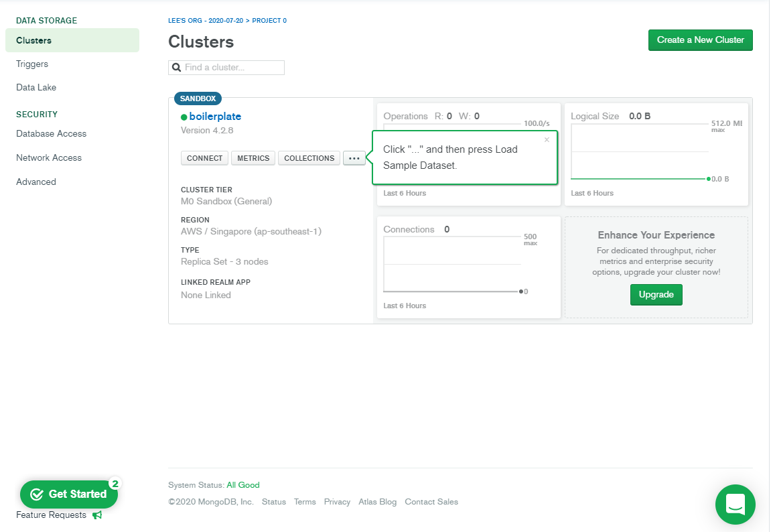Open Clusters in the sidebar
Image resolution: width=771 pixels, height=532 pixels.
coord(72,40)
